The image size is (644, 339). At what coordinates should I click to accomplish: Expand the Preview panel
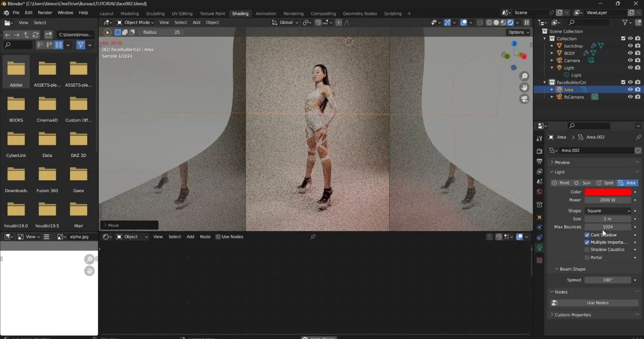coord(562,162)
